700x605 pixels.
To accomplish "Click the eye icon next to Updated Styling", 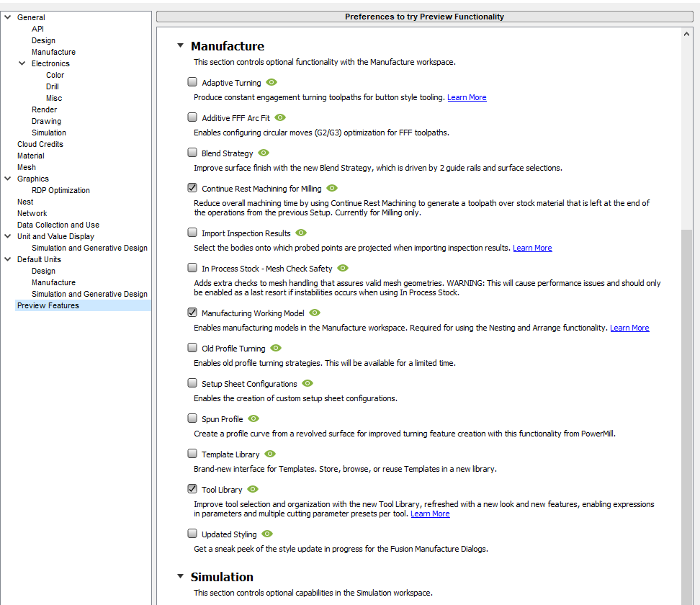I will click(267, 534).
